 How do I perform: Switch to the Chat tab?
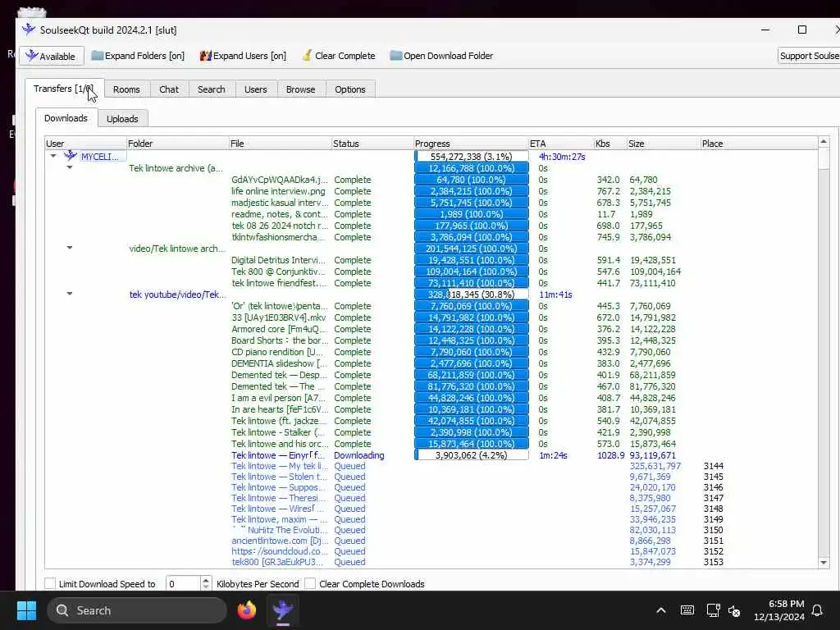point(169,89)
